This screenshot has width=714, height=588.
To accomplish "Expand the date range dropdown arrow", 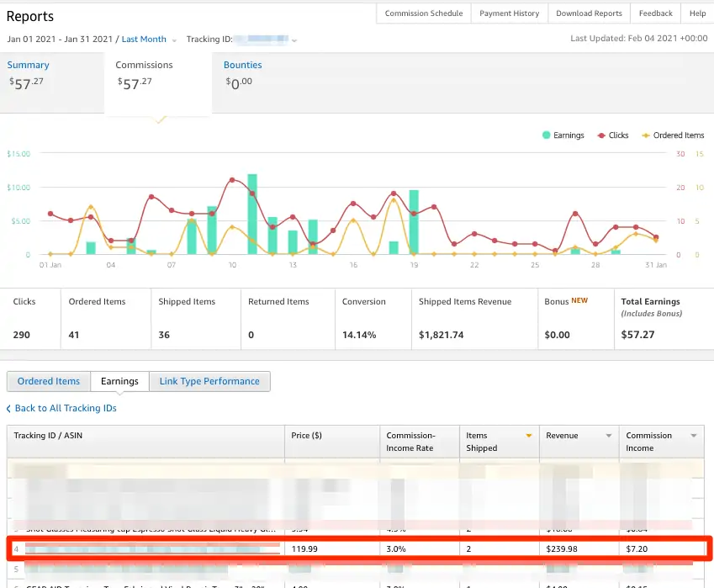I will coord(174,40).
